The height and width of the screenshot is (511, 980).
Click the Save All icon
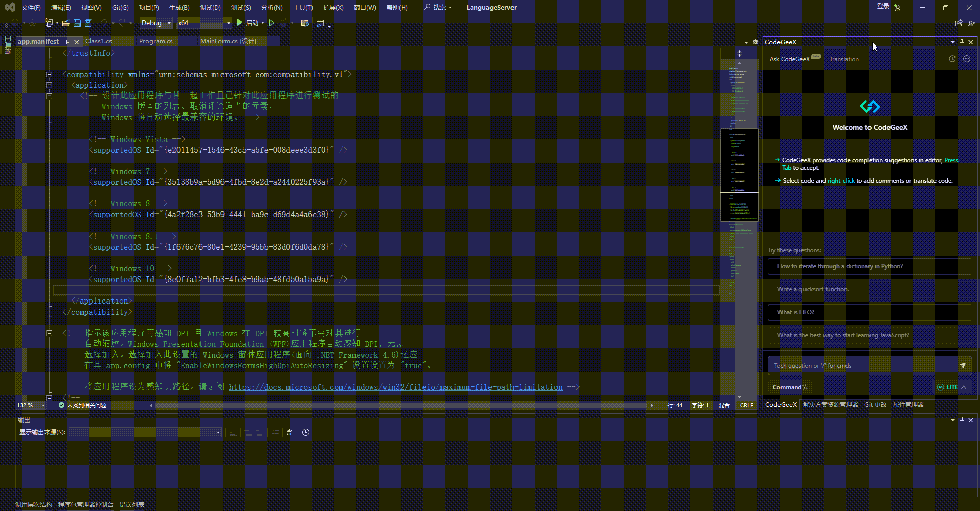(x=88, y=22)
